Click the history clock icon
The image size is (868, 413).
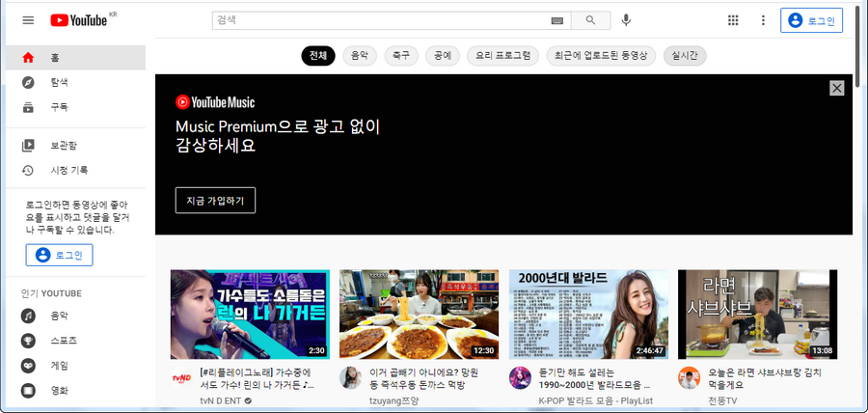tap(28, 170)
